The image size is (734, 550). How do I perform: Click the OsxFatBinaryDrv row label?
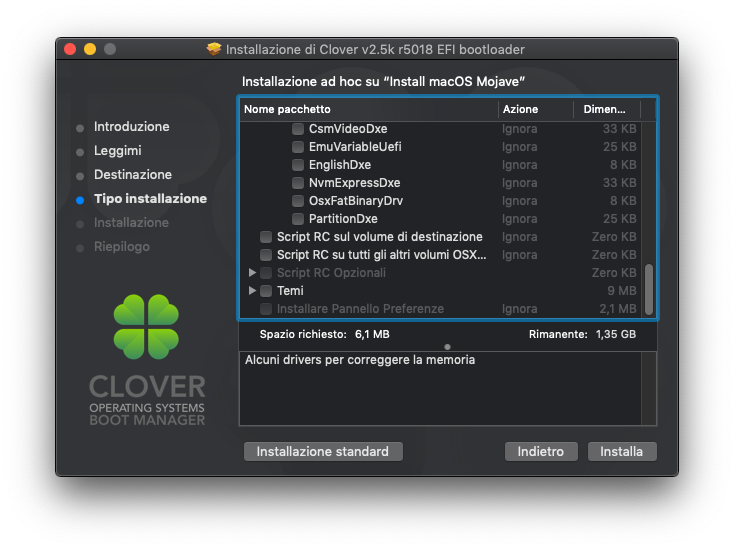coord(356,201)
